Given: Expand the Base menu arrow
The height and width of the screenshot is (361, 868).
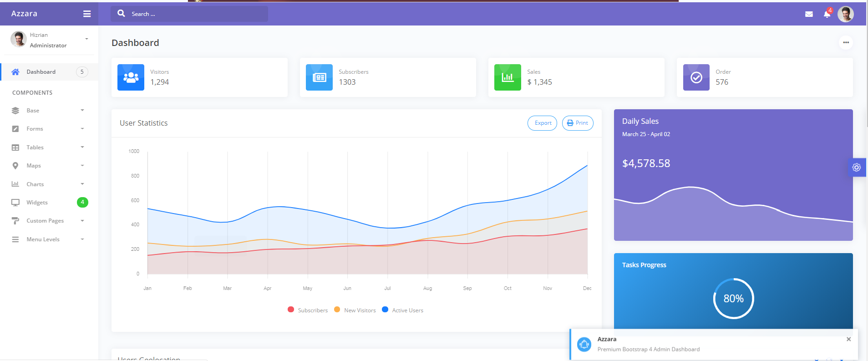Looking at the screenshot, I should pos(82,110).
